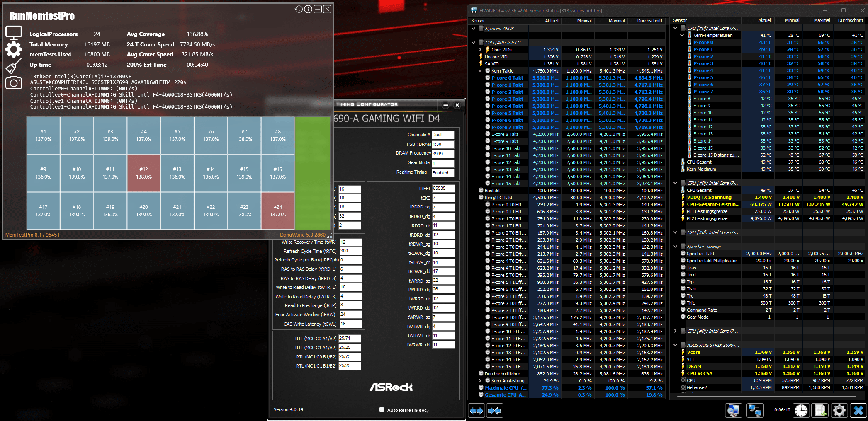
Task: Select the P-core 0 Takt row
Action: (x=567, y=78)
